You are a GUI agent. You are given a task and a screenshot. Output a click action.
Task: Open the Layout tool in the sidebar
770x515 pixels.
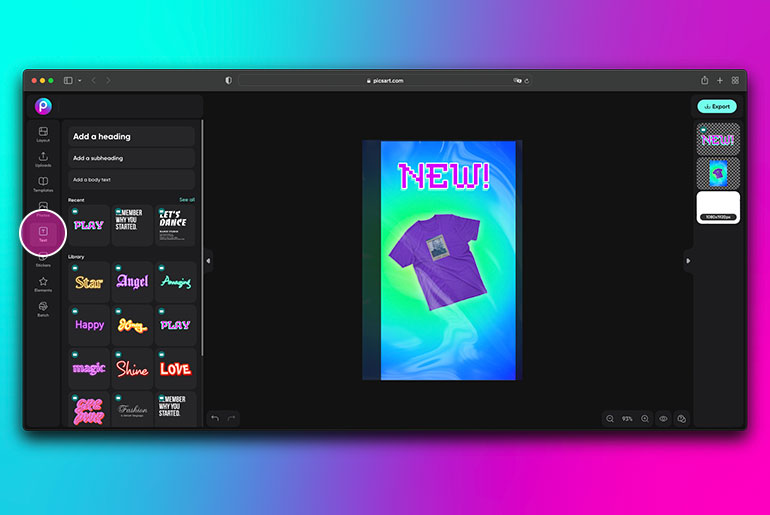point(43,134)
